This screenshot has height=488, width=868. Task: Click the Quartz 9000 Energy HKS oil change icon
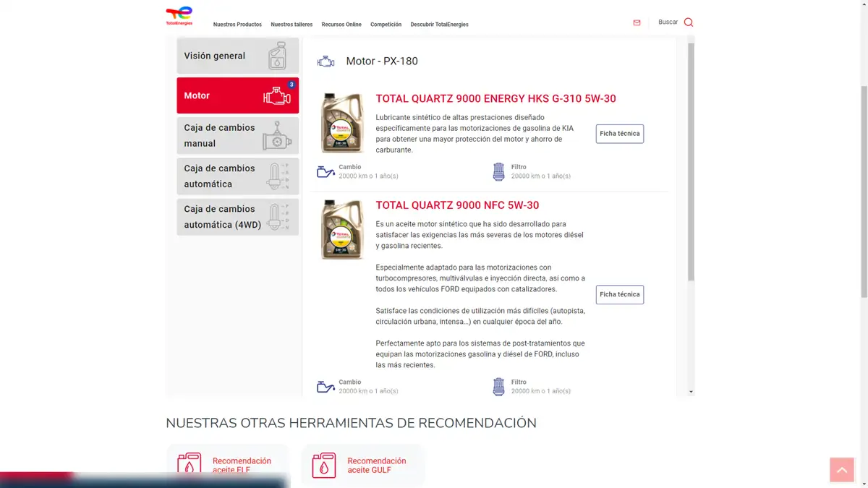(325, 171)
